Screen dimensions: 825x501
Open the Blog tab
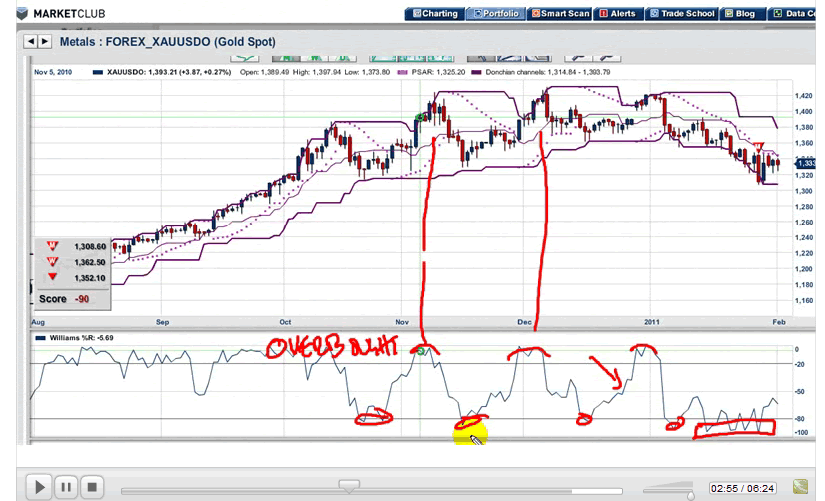[741, 14]
